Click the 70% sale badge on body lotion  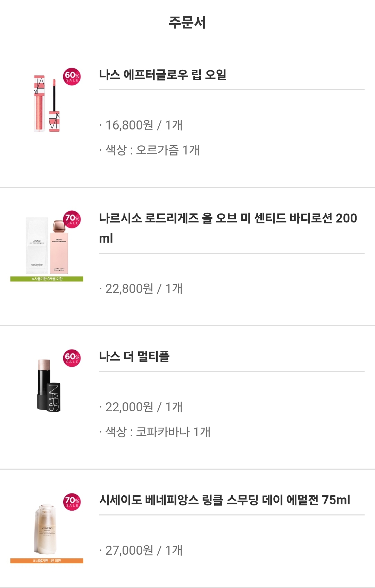pyautogui.click(x=72, y=220)
